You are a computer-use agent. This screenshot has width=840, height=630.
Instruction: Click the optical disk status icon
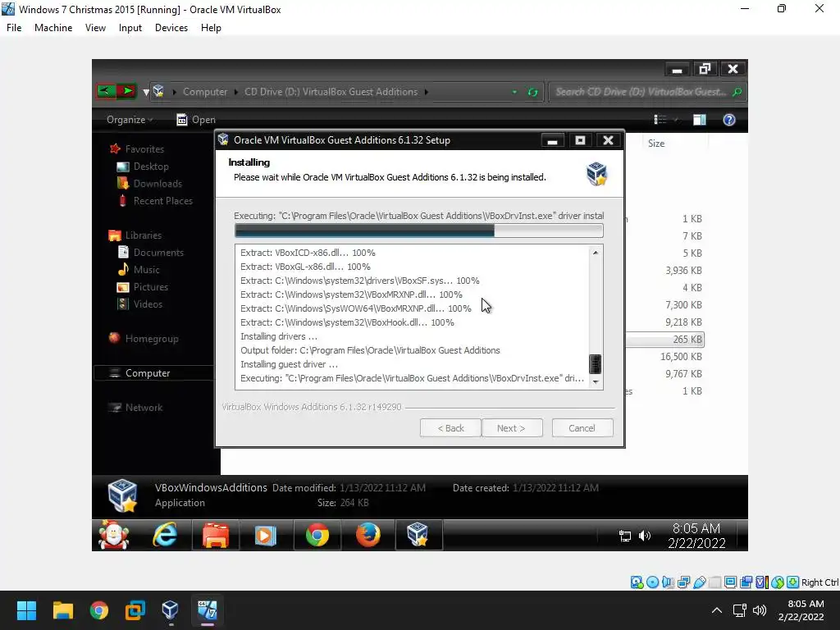pyautogui.click(x=652, y=582)
